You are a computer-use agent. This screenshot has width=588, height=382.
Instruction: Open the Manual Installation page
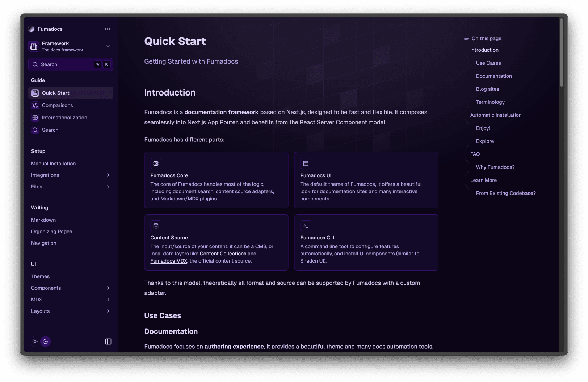pos(54,164)
